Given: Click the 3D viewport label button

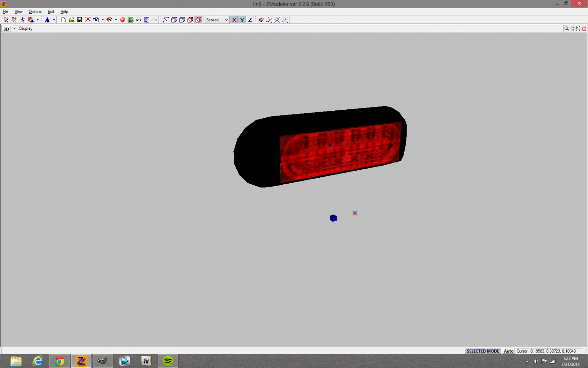Looking at the screenshot, I should point(6,29).
